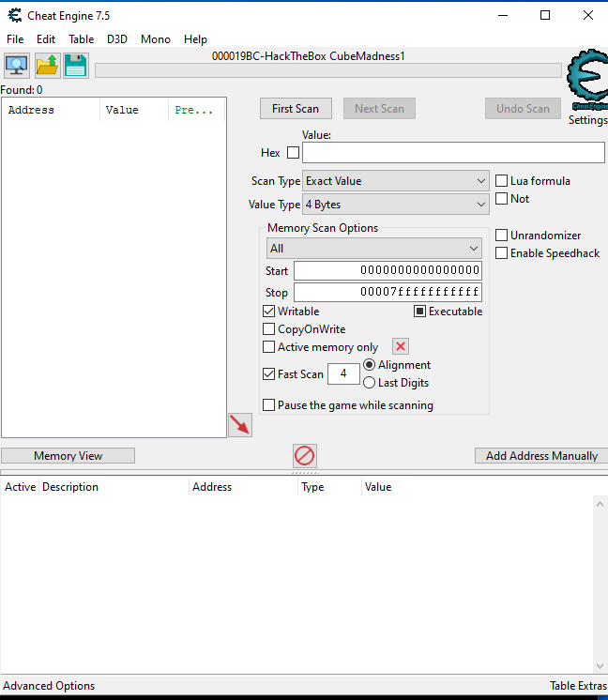Click the address table Value column header
Viewport: 608px width, 700px height.
378,487
